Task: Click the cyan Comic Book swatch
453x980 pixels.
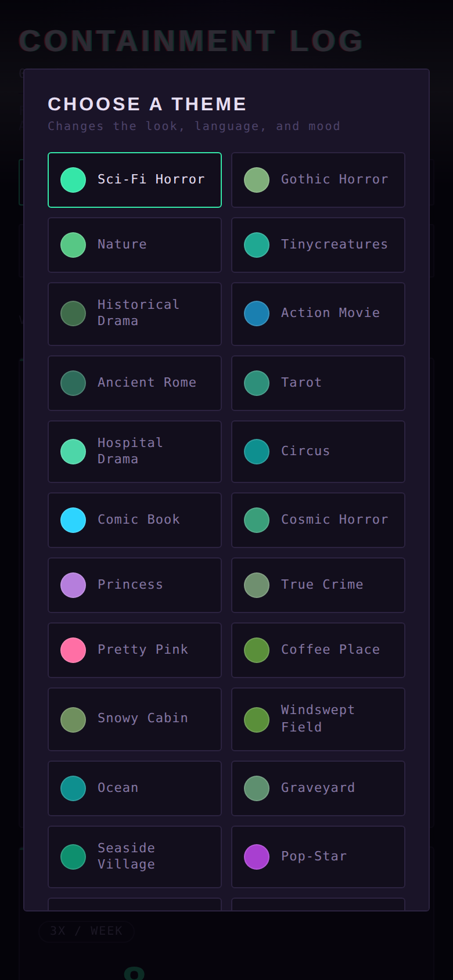Action: click(x=73, y=520)
